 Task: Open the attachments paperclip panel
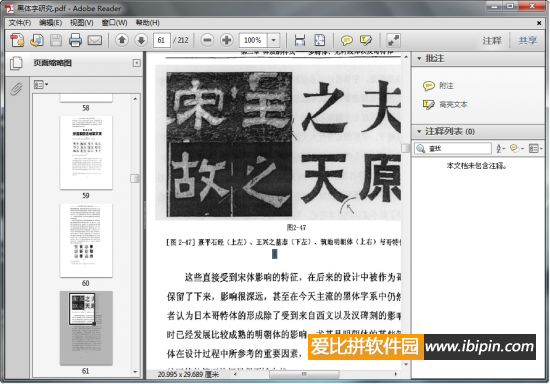coord(16,88)
